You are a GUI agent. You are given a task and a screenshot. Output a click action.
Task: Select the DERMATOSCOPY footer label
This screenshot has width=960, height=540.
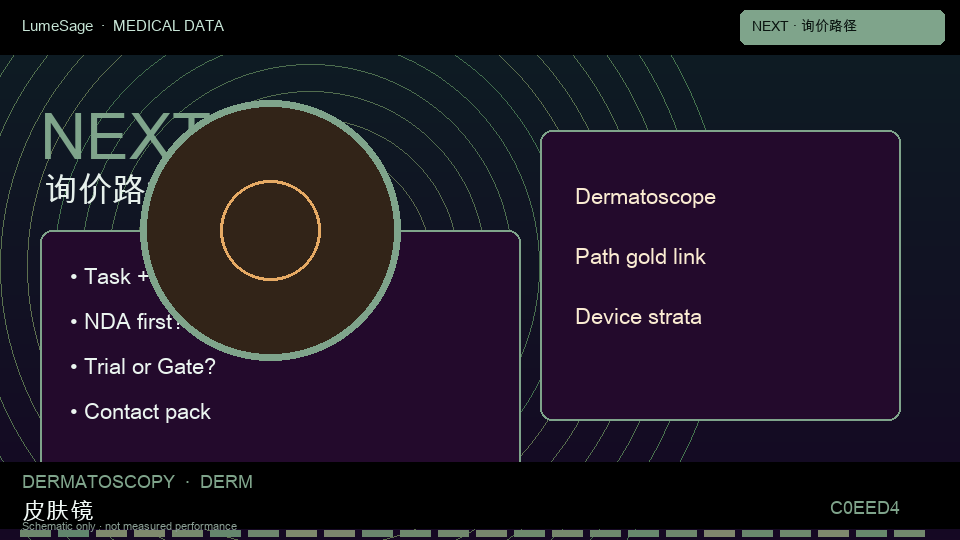click(x=99, y=482)
